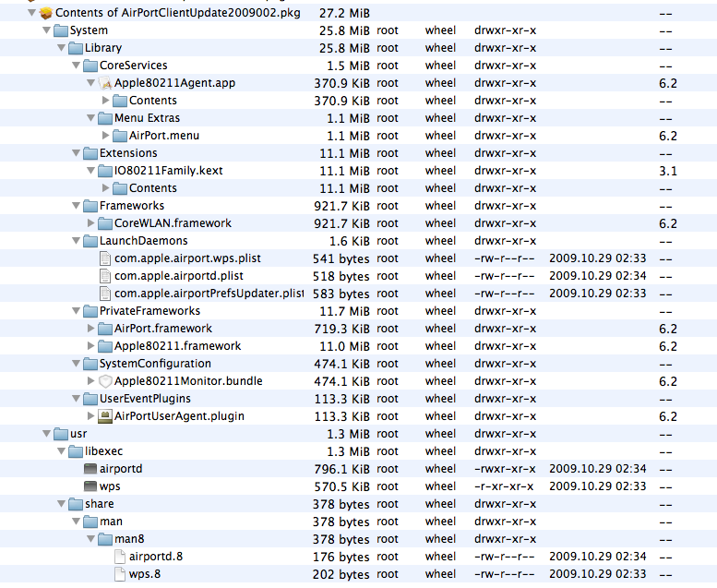The height and width of the screenshot is (588, 717).
Task: Click the com.apple.airport.wps.plist file icon
Action: (x=105, y=259)
